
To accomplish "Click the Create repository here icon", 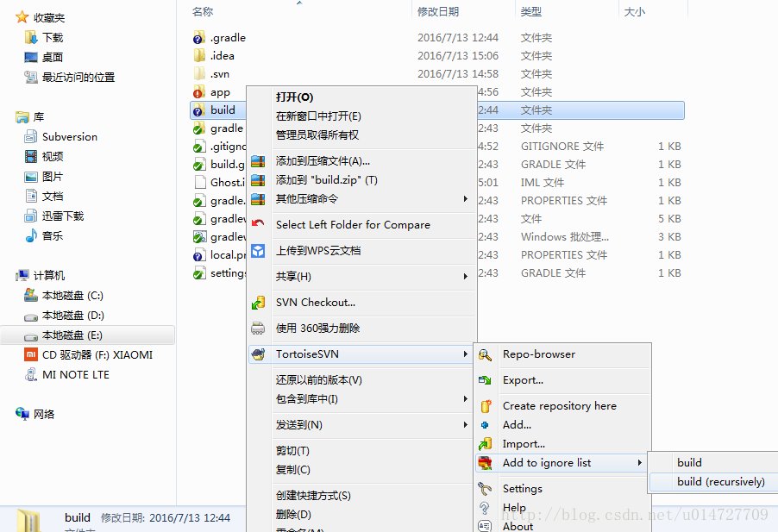I will 486,406.
